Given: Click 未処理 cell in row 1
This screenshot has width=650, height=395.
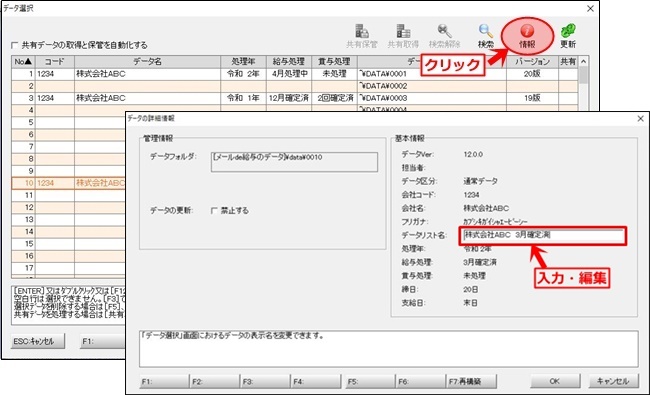Looking at the screenshot, I should click(334, 74).
